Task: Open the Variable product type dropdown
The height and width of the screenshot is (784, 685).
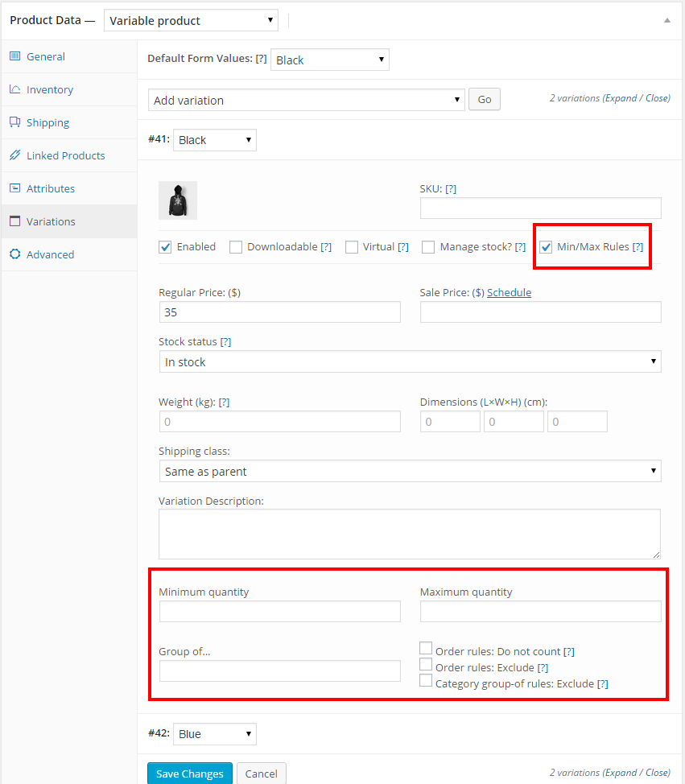Action: pos(191,21)
